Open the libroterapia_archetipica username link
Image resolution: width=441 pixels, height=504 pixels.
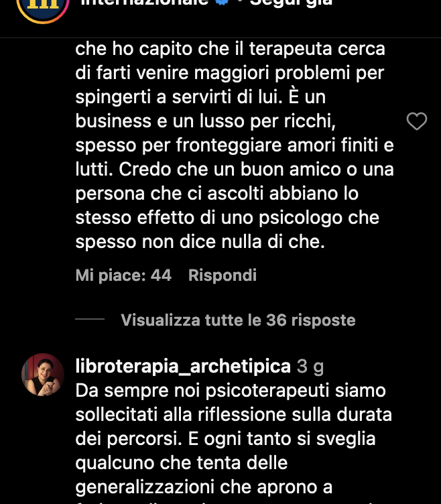pyautogui.click(x=183, y=366)
